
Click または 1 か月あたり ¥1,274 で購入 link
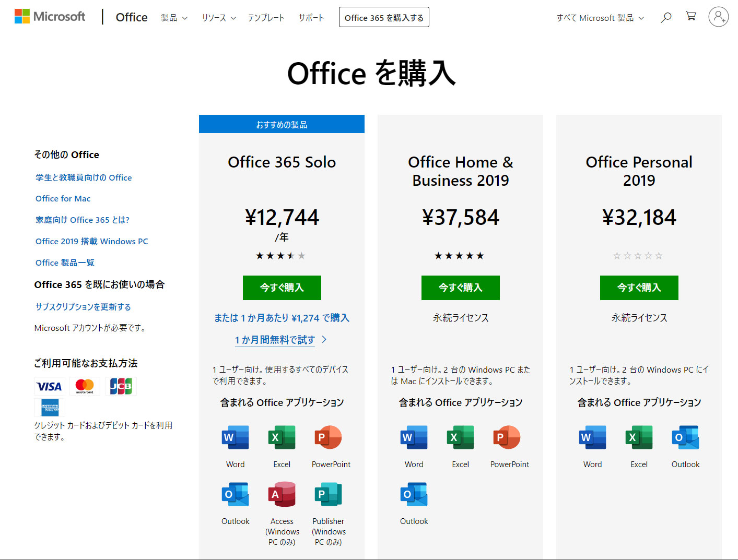[282, 318]
